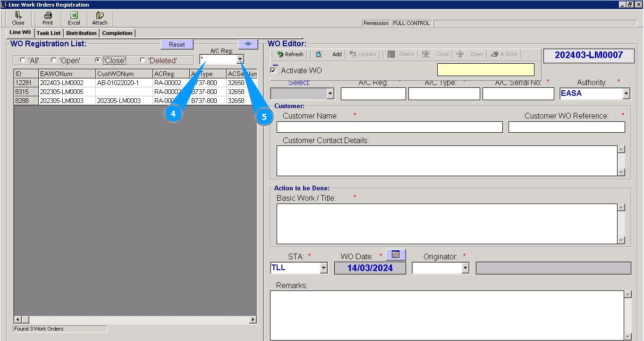Select the 'All' radio button

tap(23, 60)
